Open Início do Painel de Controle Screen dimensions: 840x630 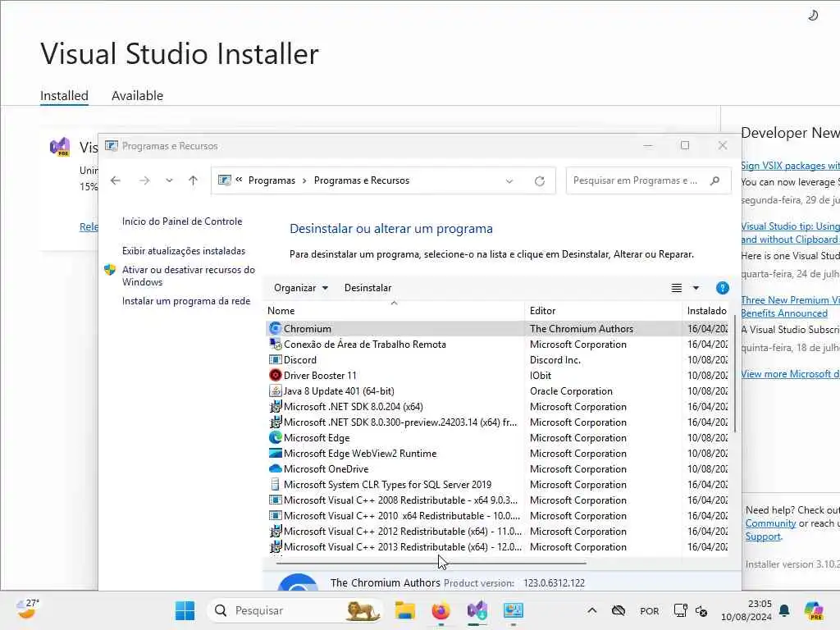coord(181,221)
